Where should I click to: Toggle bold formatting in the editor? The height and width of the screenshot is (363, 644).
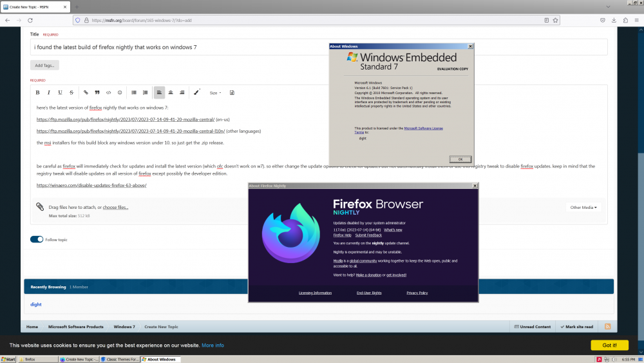pyautogui.click(x=38, y=93)
